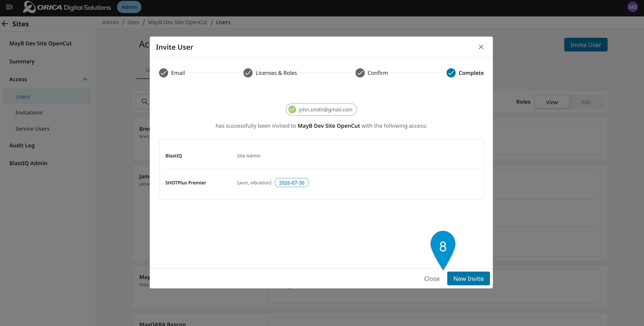Click the Confirm step label
Screen dimensions: 644x326
pos(378,73)
